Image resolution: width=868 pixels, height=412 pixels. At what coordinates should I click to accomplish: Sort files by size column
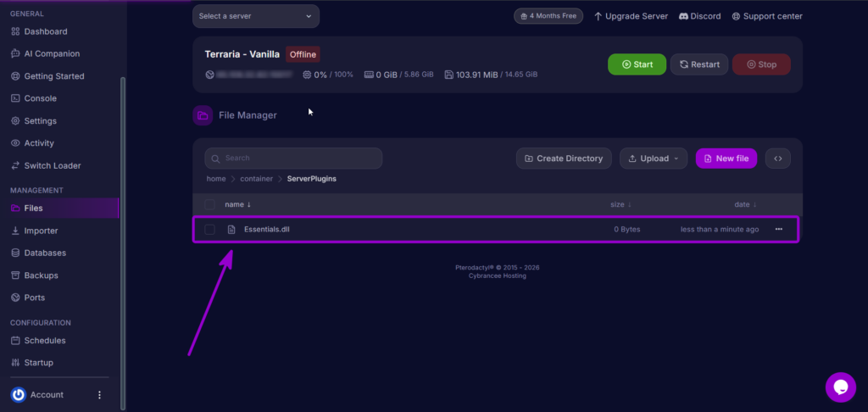coord(620,204)
